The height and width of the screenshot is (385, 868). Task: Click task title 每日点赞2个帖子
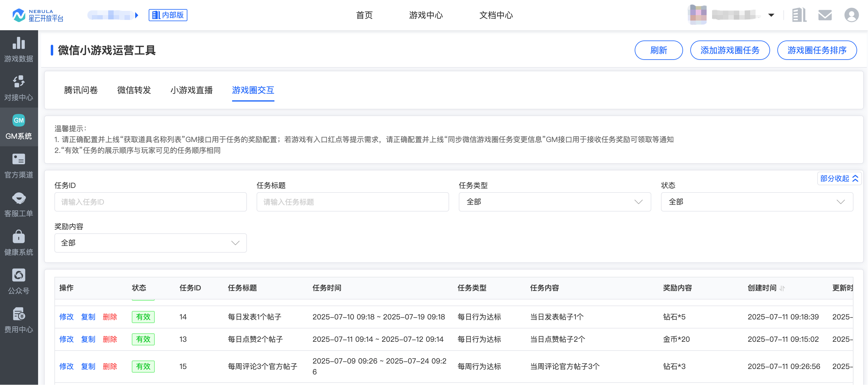(255, 340)
